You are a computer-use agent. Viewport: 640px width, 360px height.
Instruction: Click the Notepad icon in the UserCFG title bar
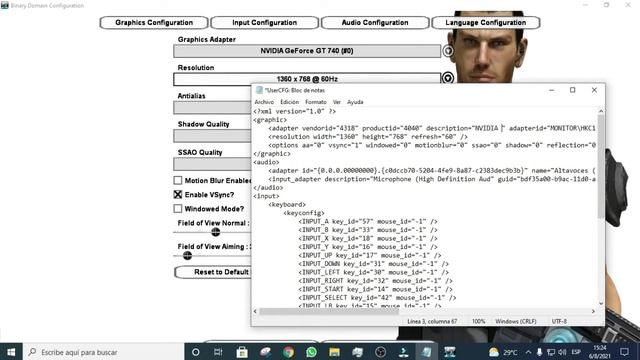259,90
